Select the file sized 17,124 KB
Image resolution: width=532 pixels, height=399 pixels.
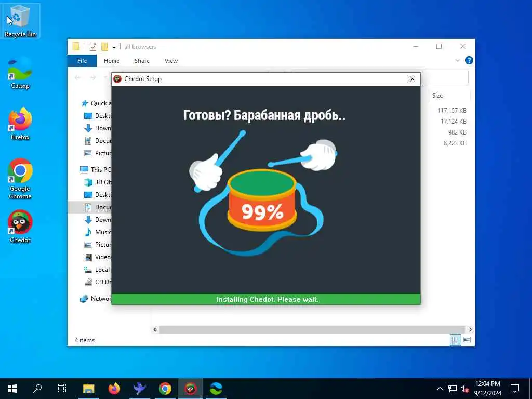pos(453,122)
